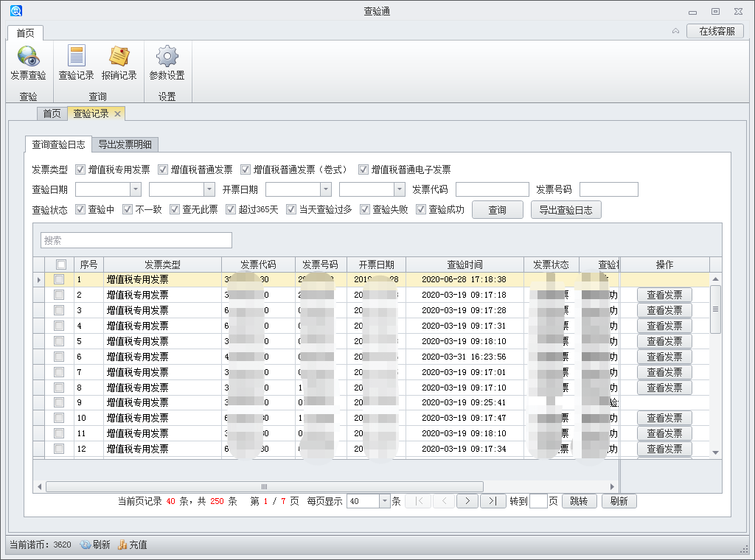Click the vertical scrollbar thumb of table
Image resolution: width=755 pixels, height=560 pixels.
(715, 309)
